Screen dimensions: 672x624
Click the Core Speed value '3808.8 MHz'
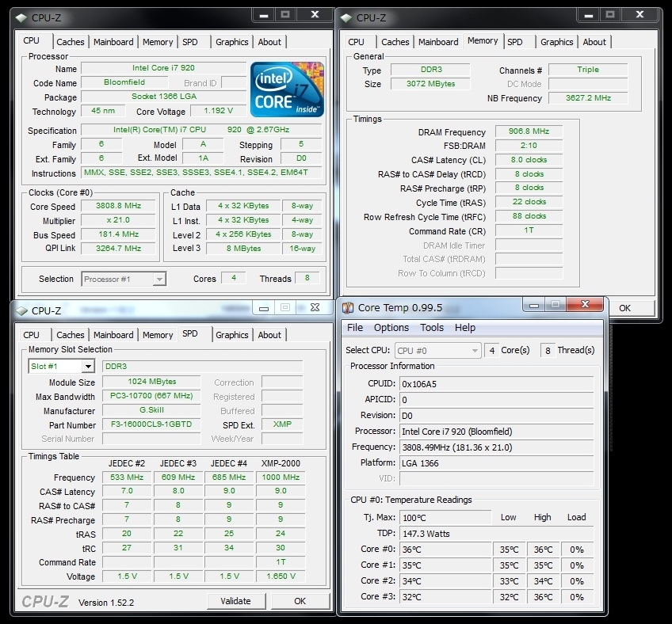[x=118, y=206]
